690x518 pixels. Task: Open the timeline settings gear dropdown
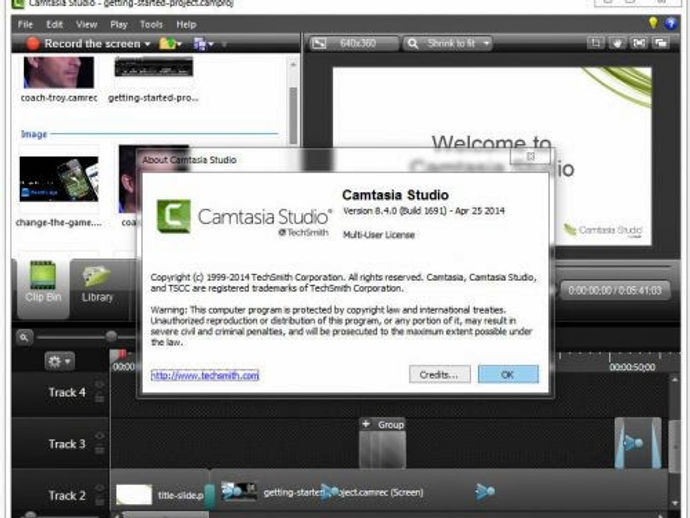click(x=59, y=361)
